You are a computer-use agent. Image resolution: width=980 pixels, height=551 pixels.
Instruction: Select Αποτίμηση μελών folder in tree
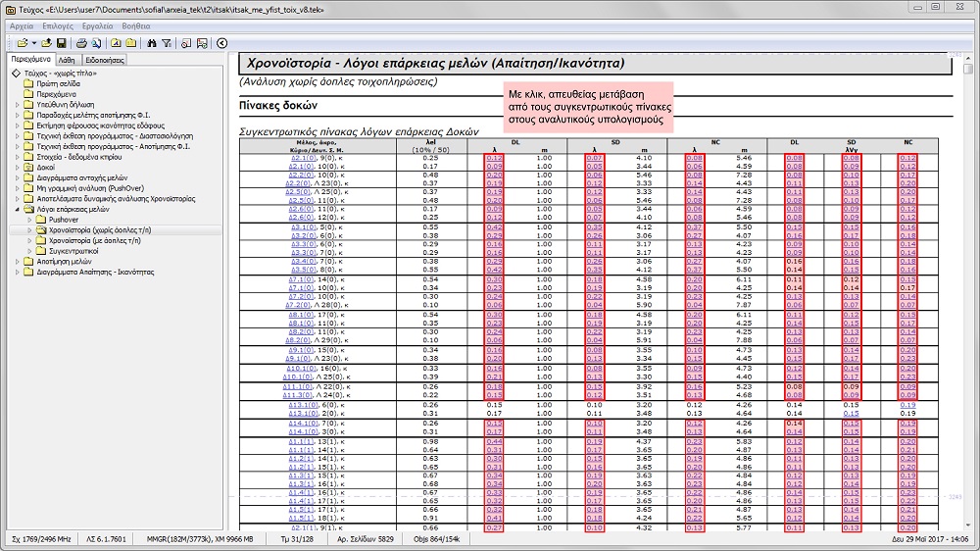pos(70,262)
